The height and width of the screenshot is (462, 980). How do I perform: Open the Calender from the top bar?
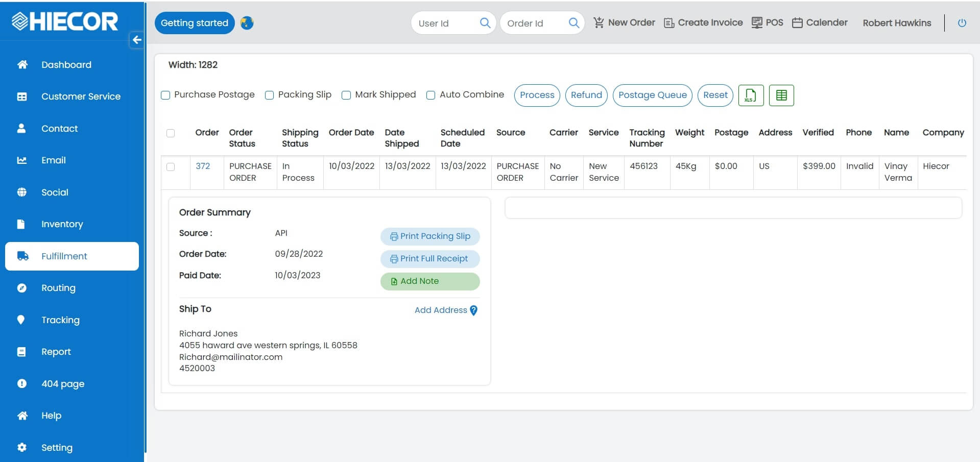pos(820,22)
